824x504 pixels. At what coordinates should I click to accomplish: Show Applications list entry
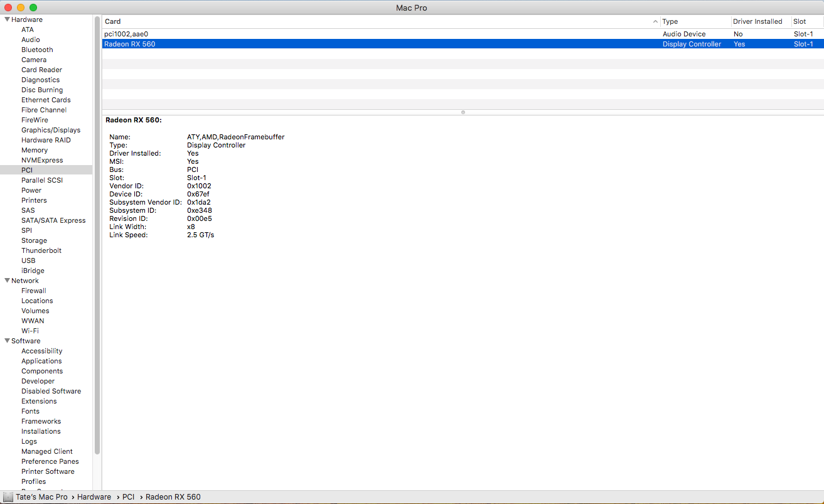point(41,361)
